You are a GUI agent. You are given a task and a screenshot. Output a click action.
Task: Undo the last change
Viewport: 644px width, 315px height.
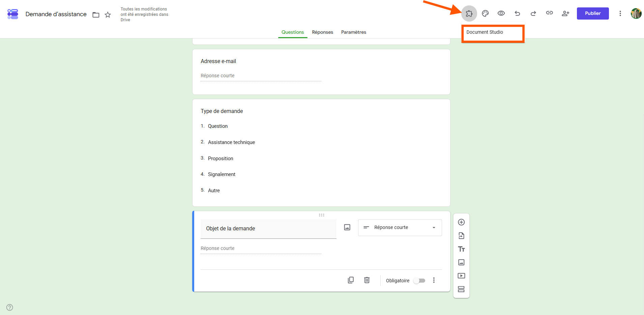click(517, 13)
